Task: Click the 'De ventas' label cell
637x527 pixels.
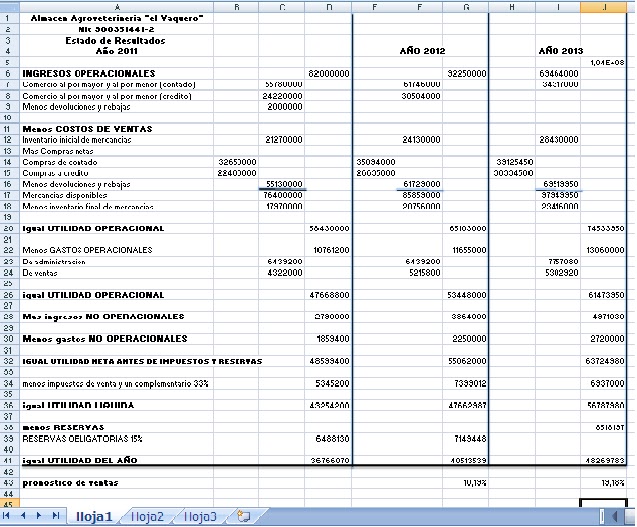Action: click(x=117, y=273)
